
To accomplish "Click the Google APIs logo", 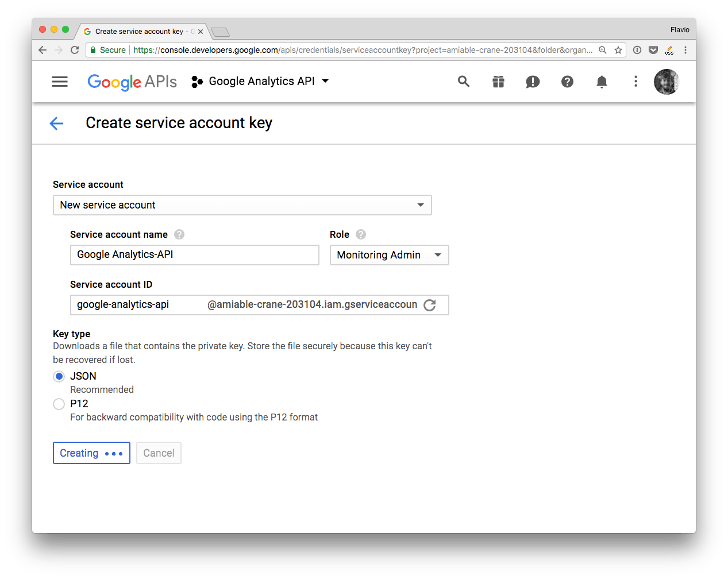I will [x=132, y=82].
